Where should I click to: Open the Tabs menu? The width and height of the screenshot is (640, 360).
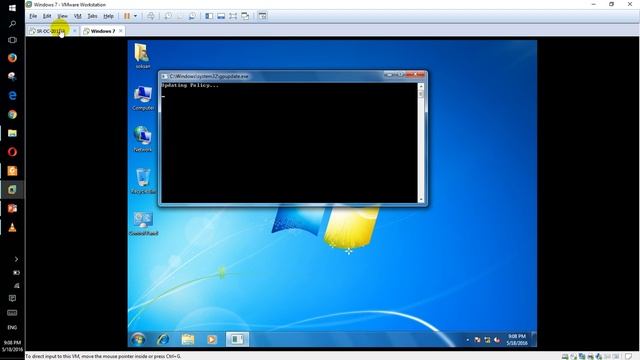pos(93,16)
